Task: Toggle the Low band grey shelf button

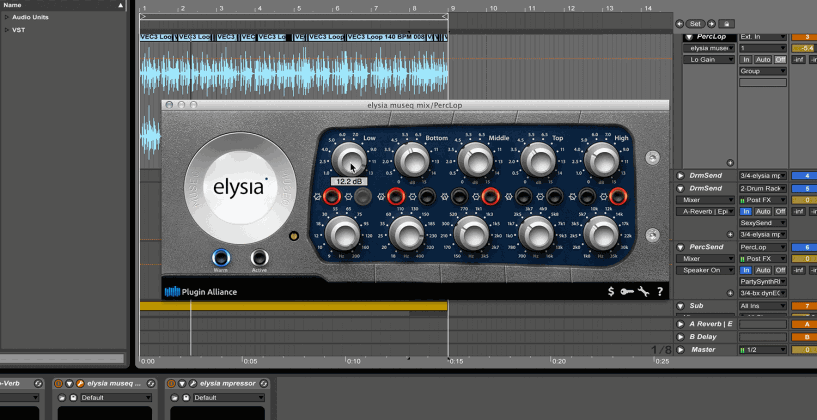Action: 363,196
